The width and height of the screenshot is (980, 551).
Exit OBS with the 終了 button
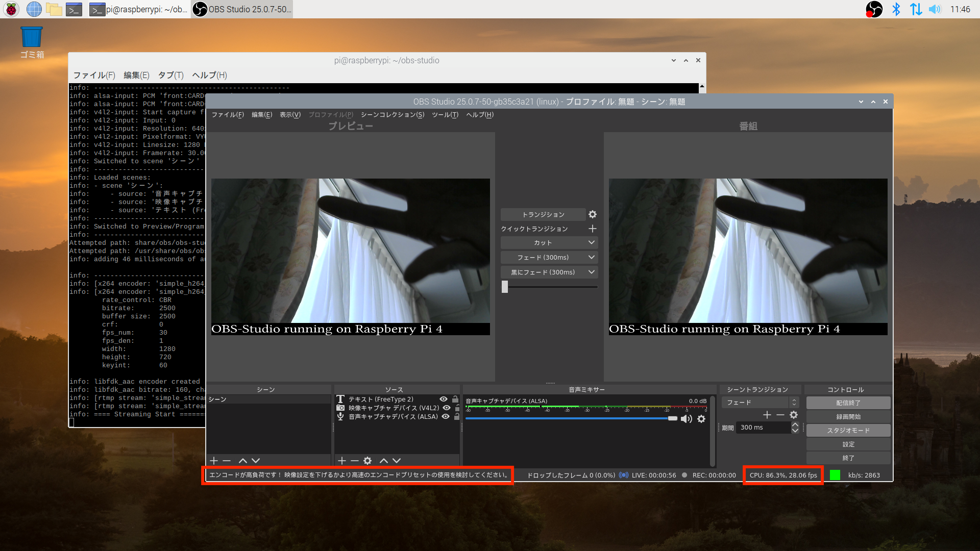[848, 458]
